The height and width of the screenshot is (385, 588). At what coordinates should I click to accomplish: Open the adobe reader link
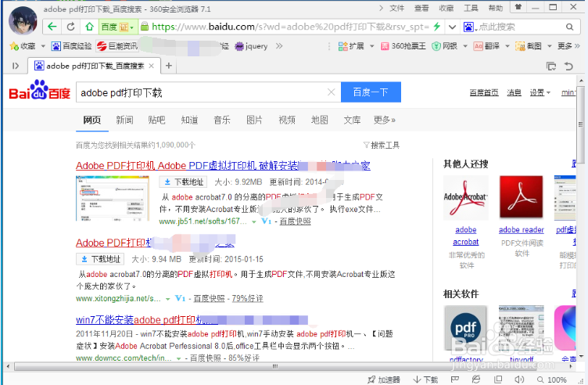522,229
